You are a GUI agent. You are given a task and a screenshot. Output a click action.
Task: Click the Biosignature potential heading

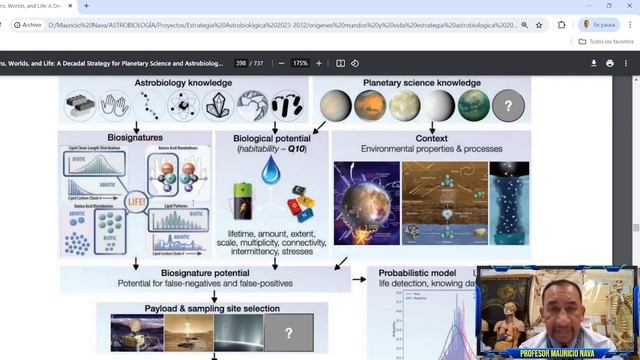[205, 273]
